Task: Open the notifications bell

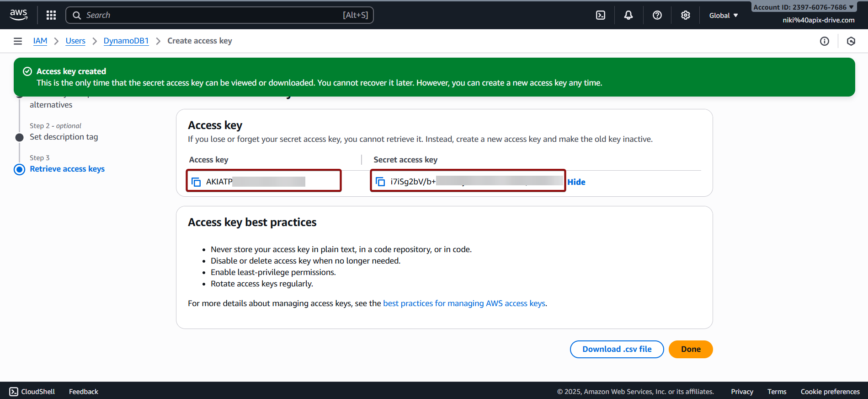Action: (628, 15)
